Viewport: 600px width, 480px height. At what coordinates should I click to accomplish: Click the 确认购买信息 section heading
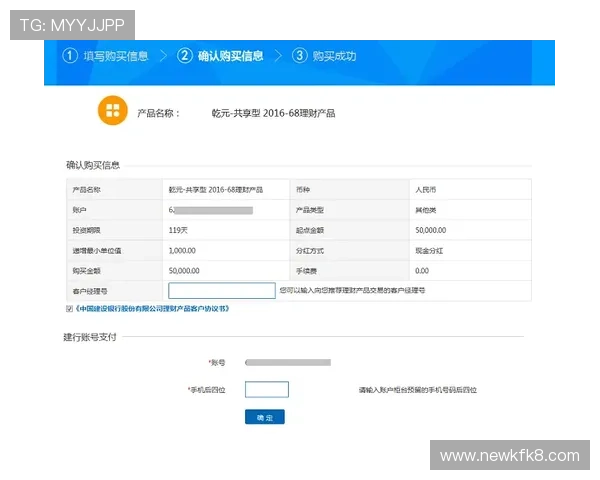93,165
